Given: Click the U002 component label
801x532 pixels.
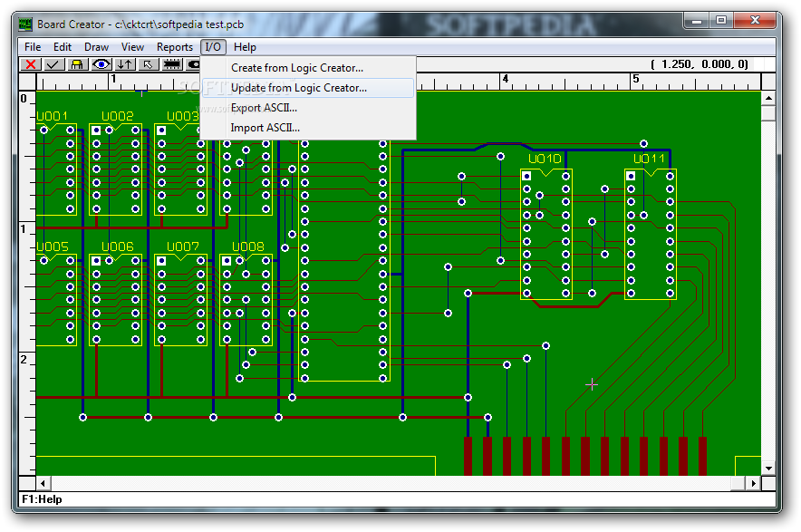Looking at the screenshot, I should point(118,116).
